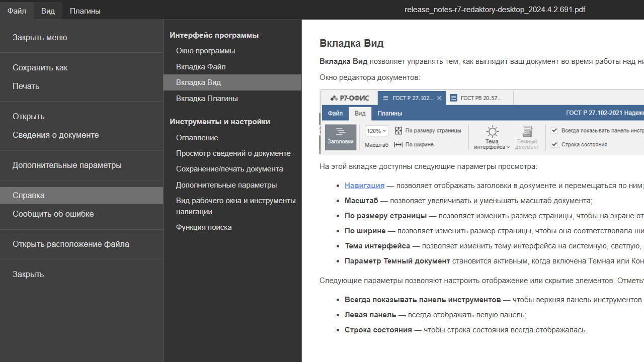
Task: Click По ширине icon in image
Action: [398, 144]
